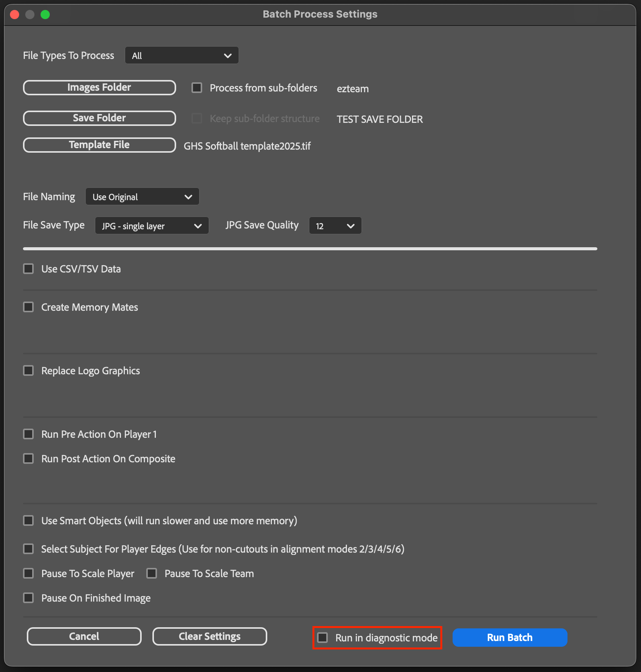Change the JPG Save Quality dropdown
The height and width of the screenshot is (672, 641).
pos(335,226)
